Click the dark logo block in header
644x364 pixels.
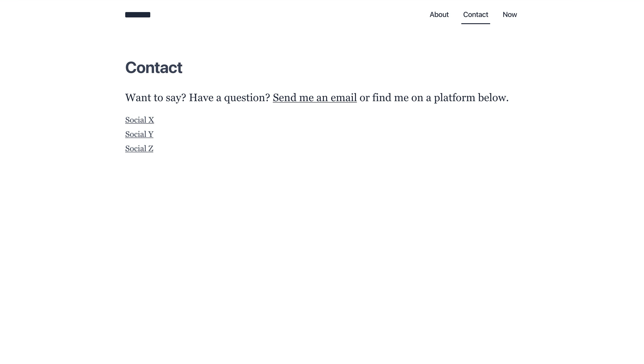click(x=138, y=15)
